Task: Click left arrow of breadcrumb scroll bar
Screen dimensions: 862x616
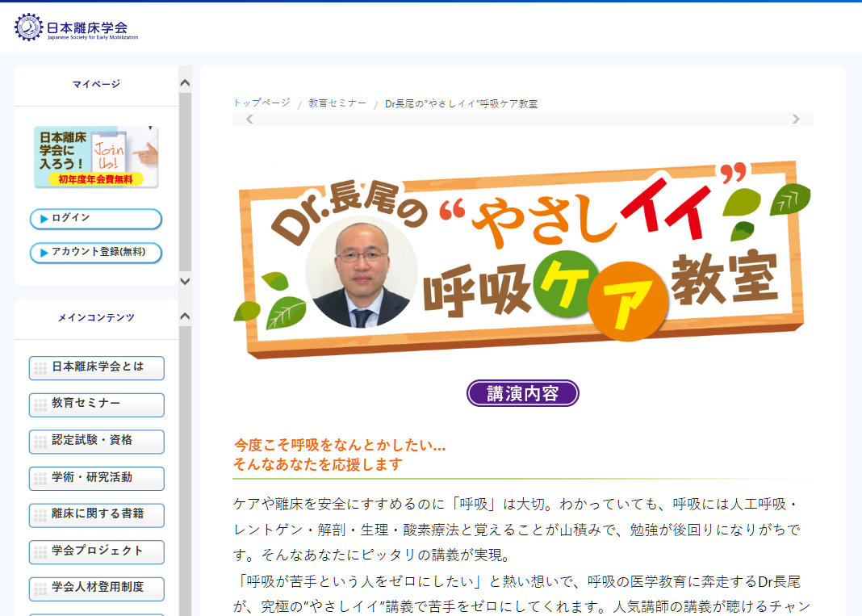Action: pos(249,119)
